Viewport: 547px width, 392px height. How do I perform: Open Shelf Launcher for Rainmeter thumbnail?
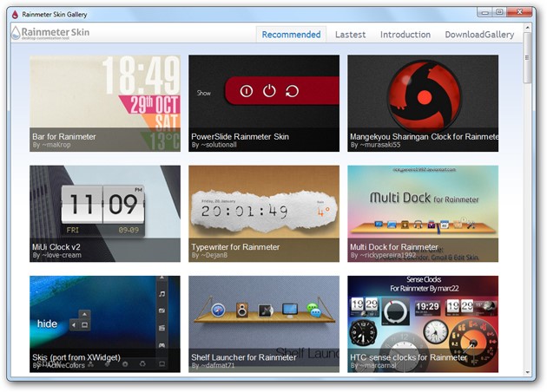(x=264, y=324)
